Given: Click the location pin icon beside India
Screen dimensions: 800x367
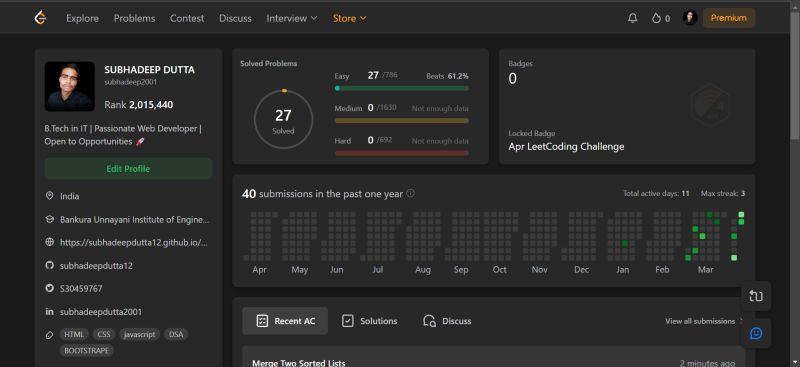Looking at the screenshot, I should 49,196.
